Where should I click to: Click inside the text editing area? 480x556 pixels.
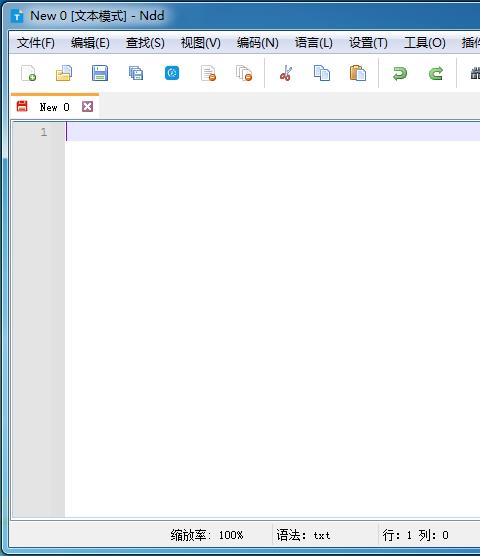point(272,319)
